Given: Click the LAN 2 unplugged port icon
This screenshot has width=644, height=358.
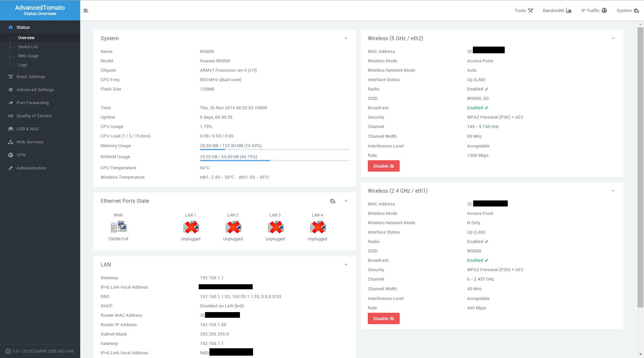Looking at the screenshot, I should click(233, 227).
